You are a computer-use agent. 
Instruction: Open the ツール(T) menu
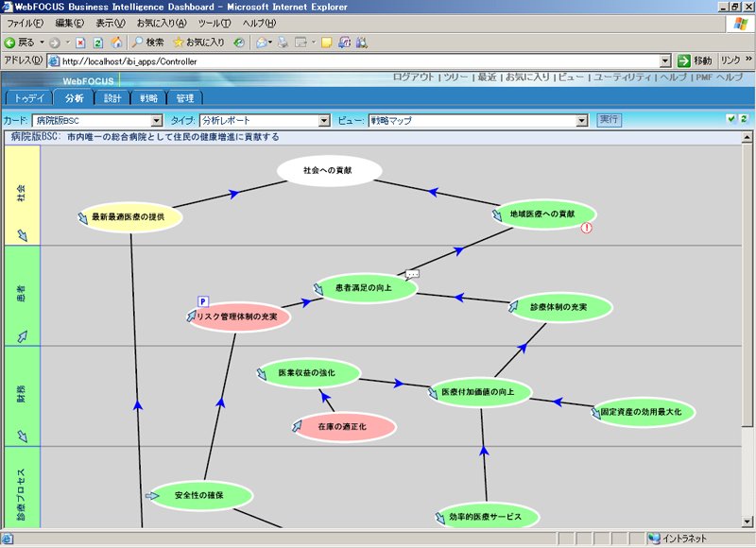tap(215, 23)
